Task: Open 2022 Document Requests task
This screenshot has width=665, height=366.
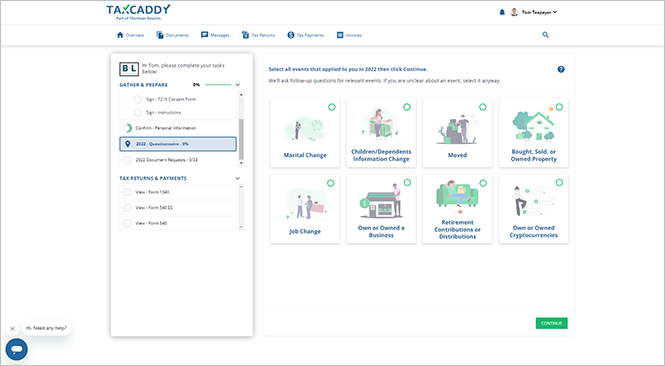Action: click(178, 160)
